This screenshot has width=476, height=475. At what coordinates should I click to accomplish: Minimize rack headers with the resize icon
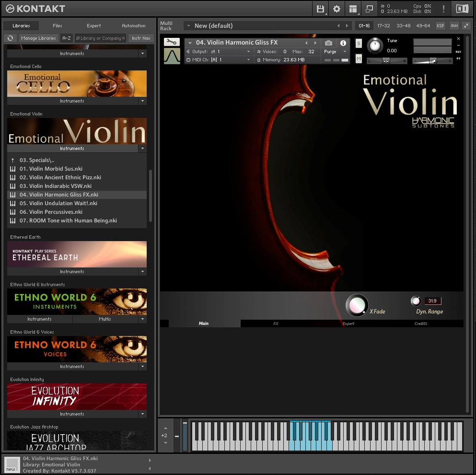click(x=466, y=26)
